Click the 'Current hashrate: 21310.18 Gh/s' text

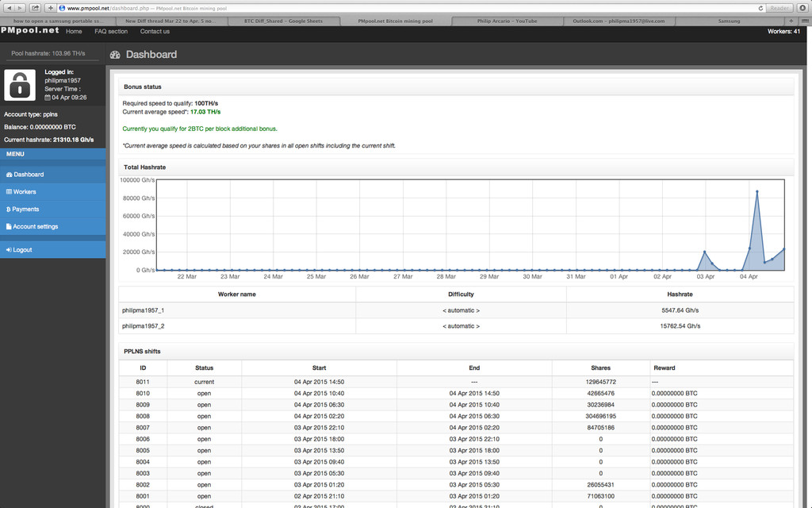click(x=48, y=140)
